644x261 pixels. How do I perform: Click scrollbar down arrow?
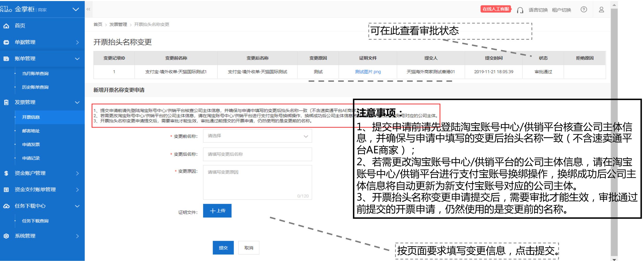[x=614, y=259]
